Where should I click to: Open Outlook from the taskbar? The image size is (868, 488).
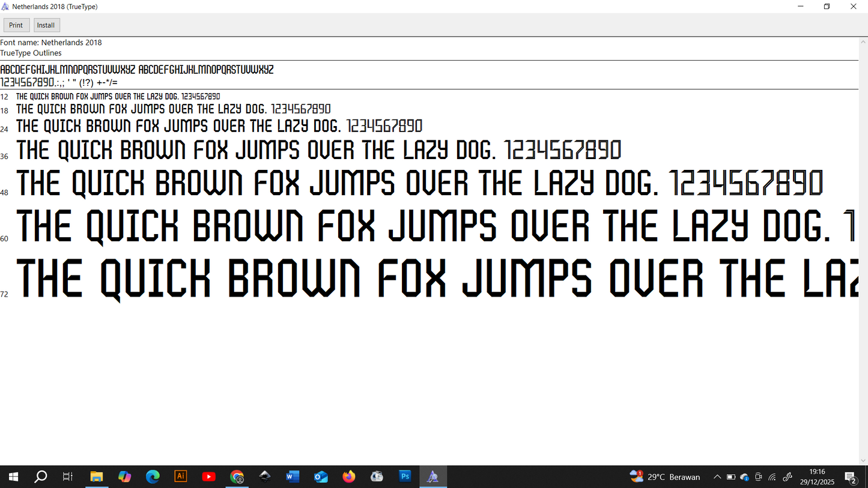point(321,477)
